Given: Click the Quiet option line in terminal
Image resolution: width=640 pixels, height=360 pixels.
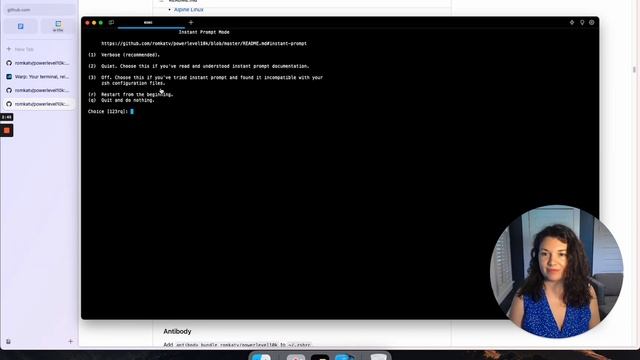Looking at the screenshot, I should (x=199, y=66).
